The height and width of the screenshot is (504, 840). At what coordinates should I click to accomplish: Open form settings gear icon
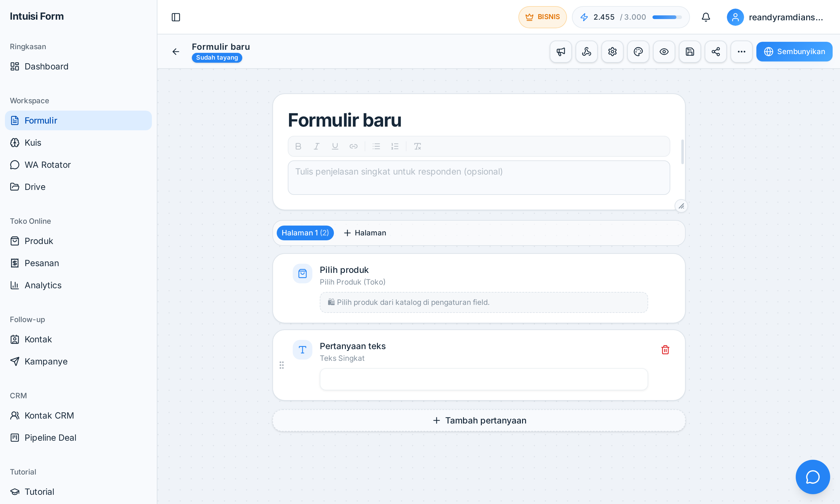tap(612, 52)
